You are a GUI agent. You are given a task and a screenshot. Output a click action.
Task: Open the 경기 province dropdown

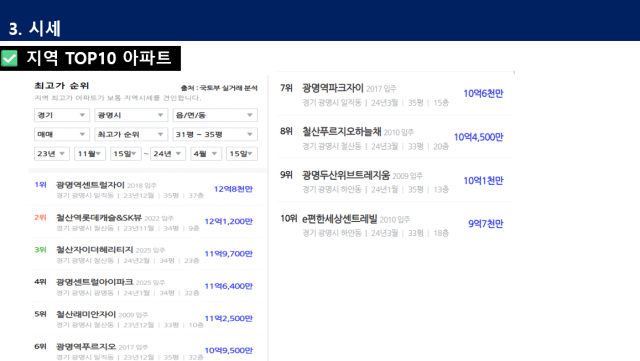click(62, 115)
